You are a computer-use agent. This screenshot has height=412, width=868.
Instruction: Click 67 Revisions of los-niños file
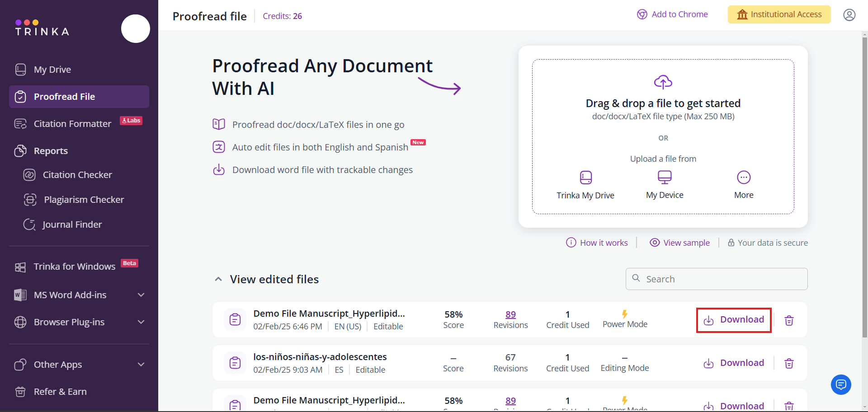tap(510, 363)
